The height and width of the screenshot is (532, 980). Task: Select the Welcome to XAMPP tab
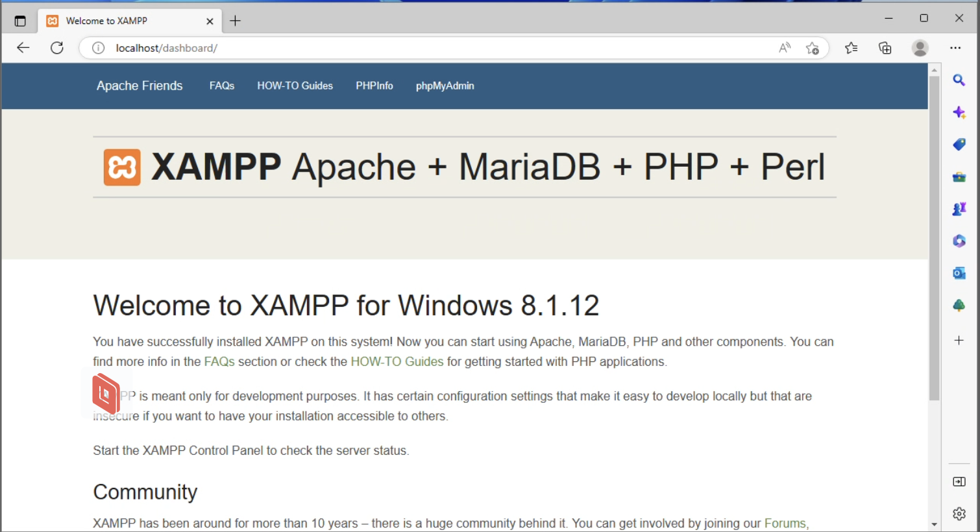point(130,21)
